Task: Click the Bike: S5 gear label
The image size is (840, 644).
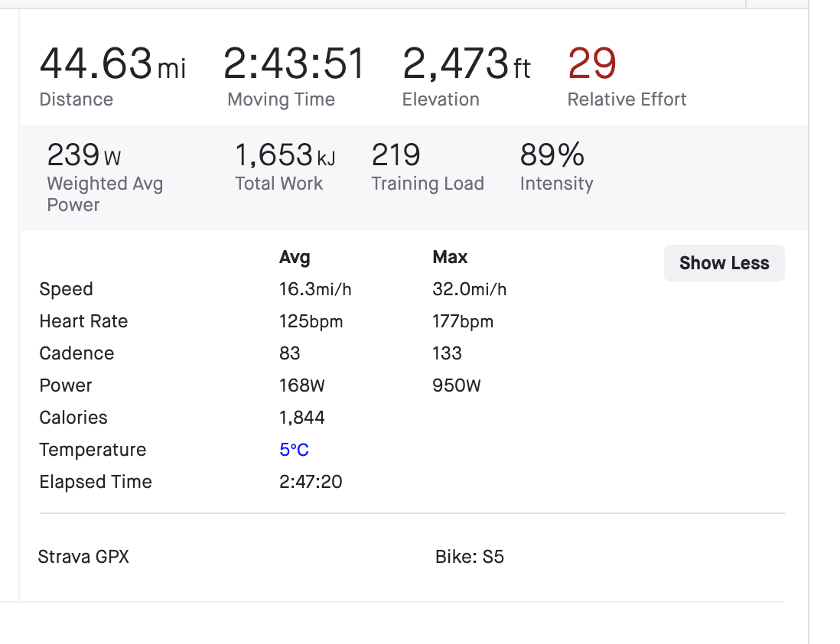Action: click(x=470, y=557)
